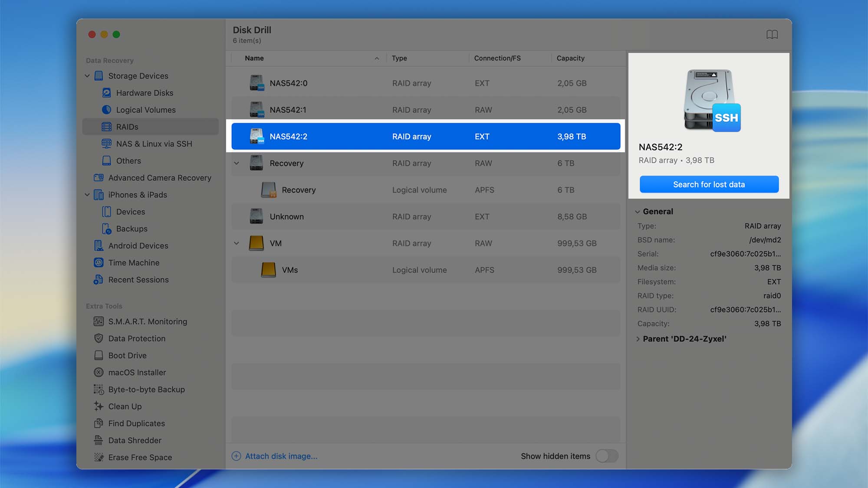Screen dimensions: 868x488
Task: Select the NAS542:0 RAID array row
Action: tap(426, 83)
